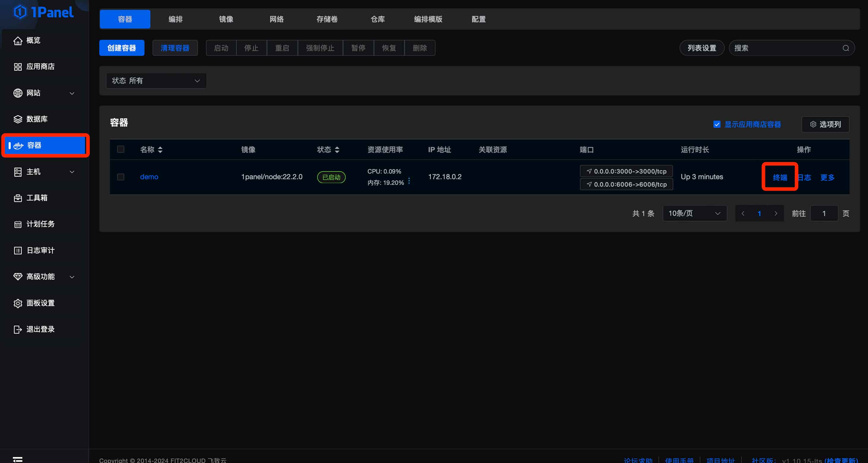Switch to the 镜像 tab
The width and height of the screenshot is (868, 463).
tap(226, 19)
